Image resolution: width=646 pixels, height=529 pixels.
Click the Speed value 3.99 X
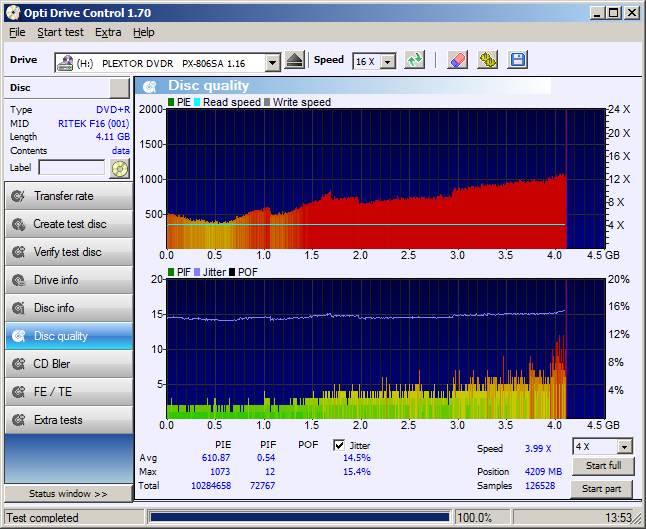(x=538, y=449)
